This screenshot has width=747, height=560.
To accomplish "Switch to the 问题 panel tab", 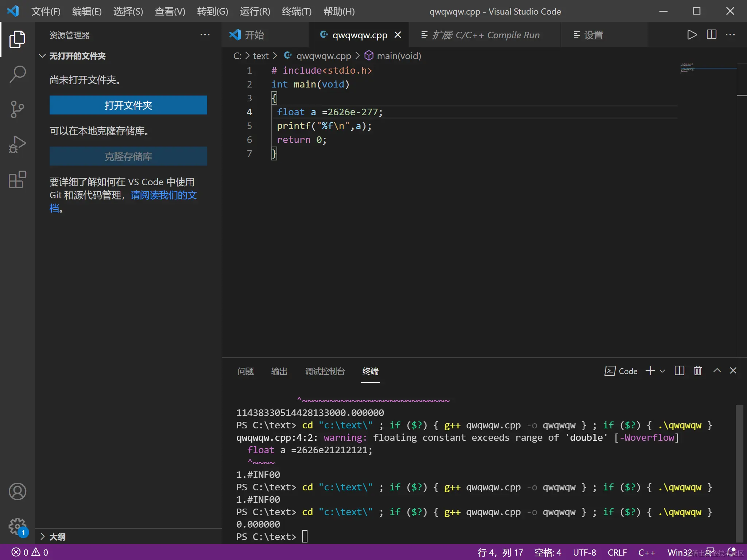I will [245, 372].
